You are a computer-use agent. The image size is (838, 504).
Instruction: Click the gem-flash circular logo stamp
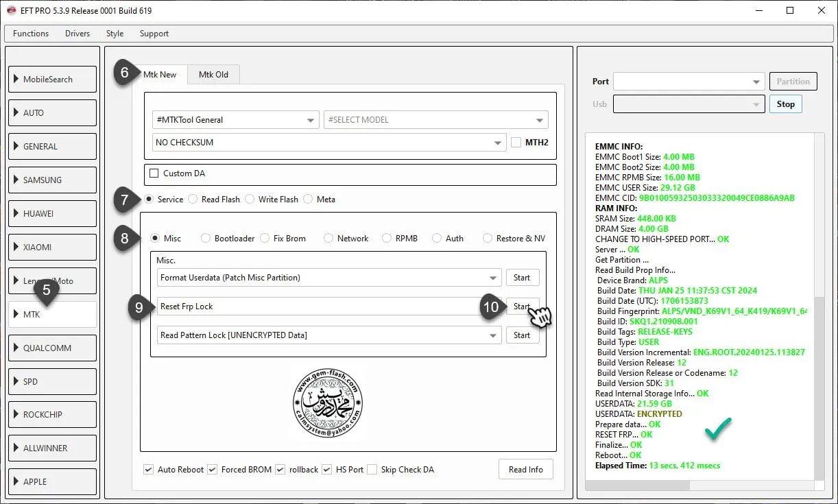pos(328,404)
